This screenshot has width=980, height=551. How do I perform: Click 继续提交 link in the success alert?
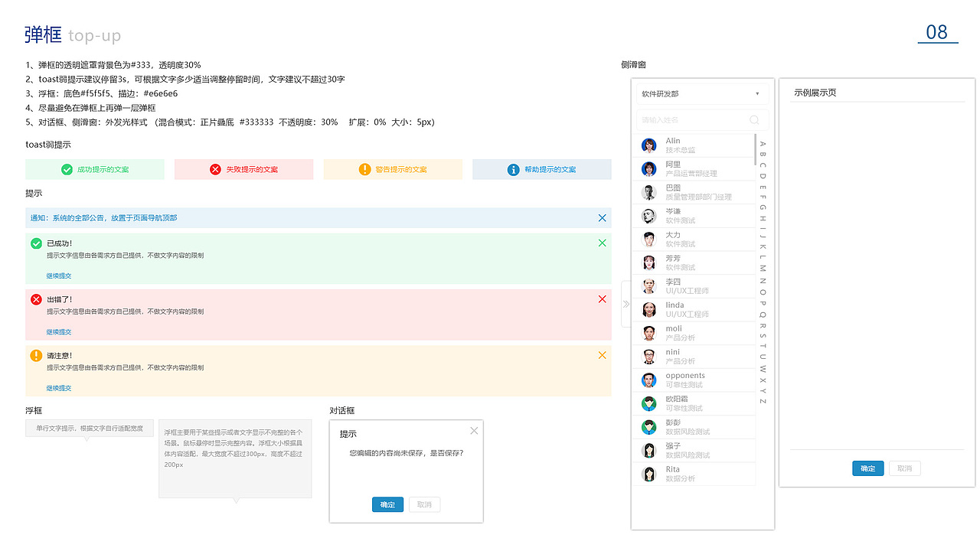pyautogui.click(x=59, y=275)
